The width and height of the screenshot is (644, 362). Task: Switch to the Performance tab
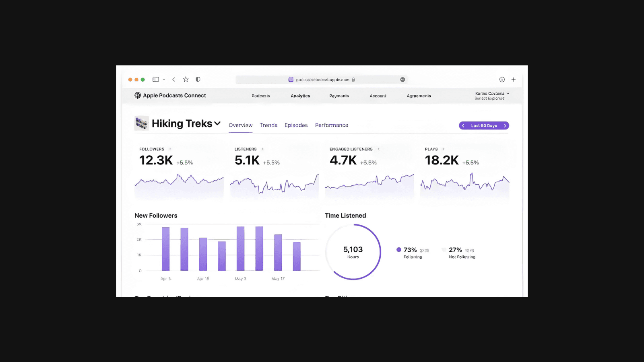click(x=332, y=125)
